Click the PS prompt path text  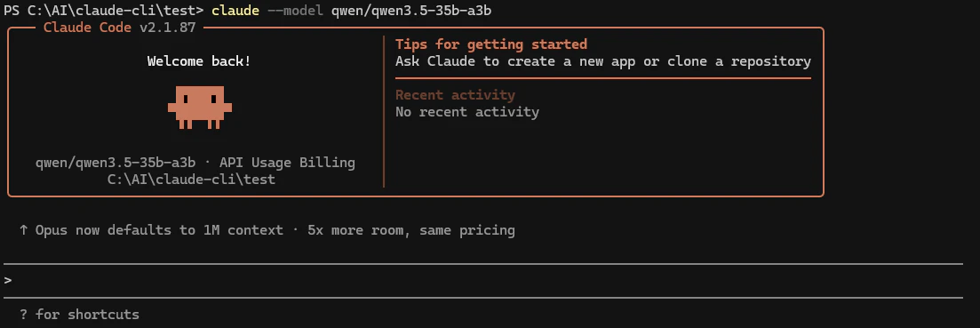tap(103, 11)
